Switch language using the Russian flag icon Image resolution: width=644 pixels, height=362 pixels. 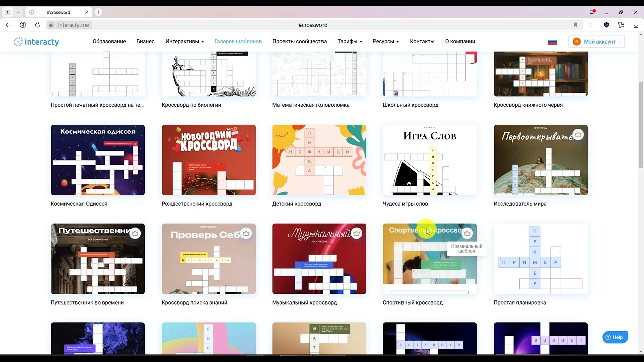pos(552,42)
